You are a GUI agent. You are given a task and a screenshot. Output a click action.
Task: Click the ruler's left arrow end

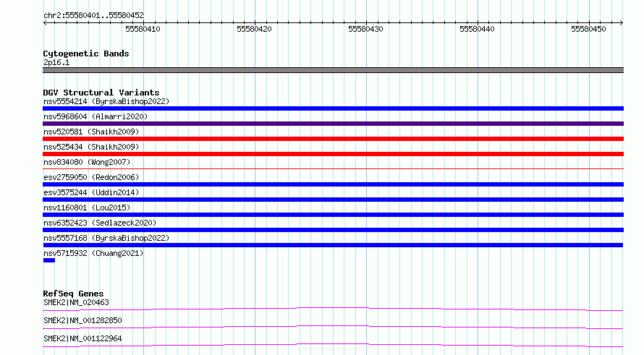tap(45, 22)
